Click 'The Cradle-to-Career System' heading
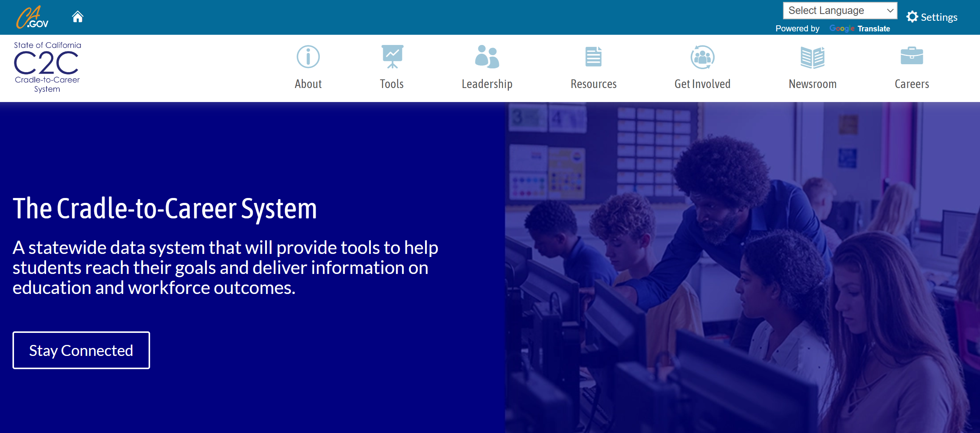 click(165, 209)
